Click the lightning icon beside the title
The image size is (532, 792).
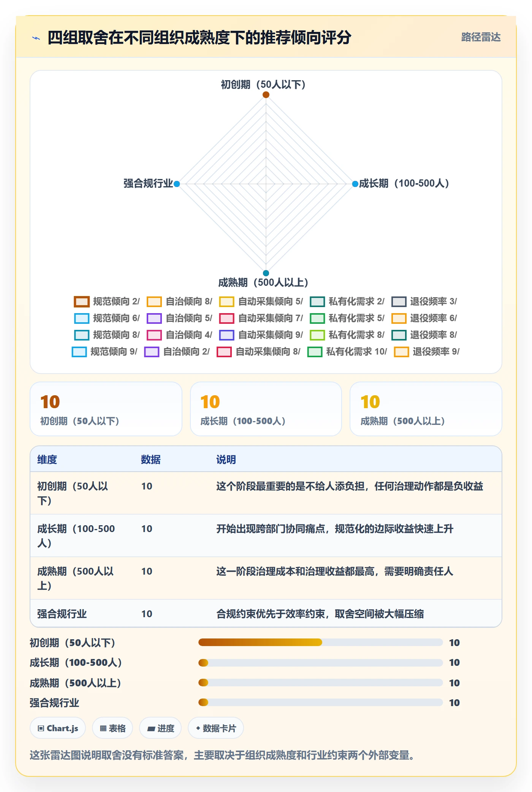click(x=36, y=38)
